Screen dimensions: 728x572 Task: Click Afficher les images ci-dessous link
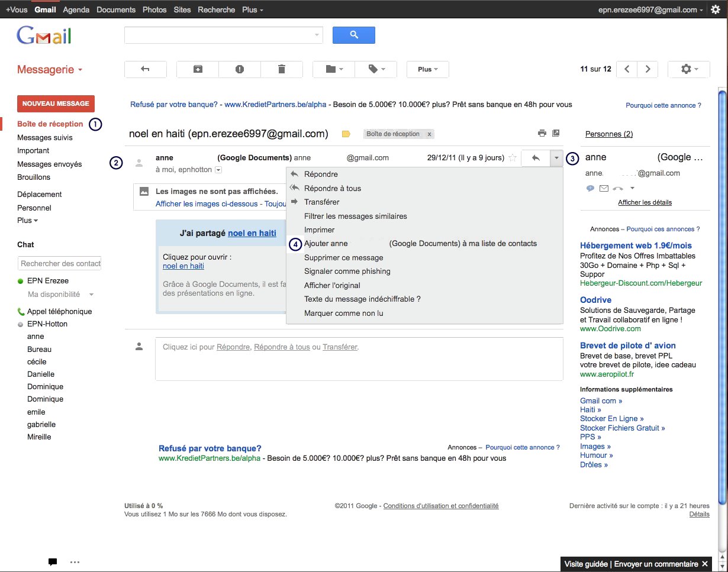(207, 203)
